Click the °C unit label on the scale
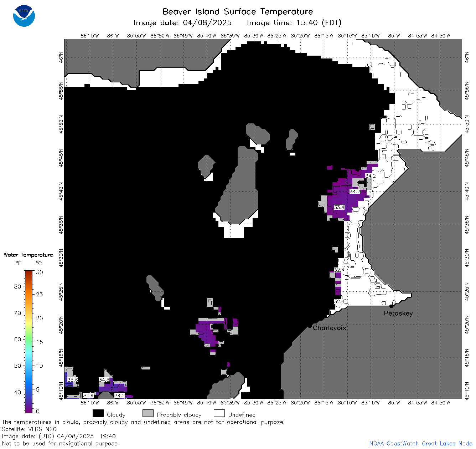Viewport: 476px width, 449px height. (x=39, y=263)
